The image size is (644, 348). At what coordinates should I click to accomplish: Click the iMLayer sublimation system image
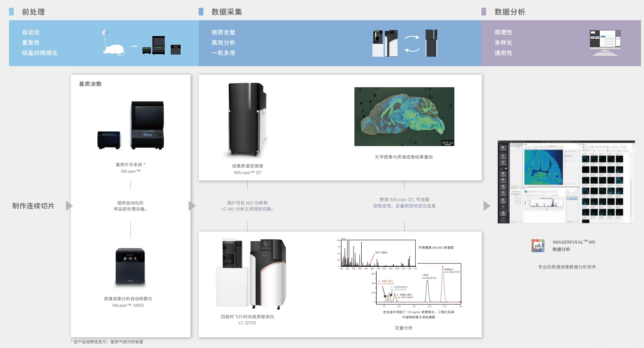click(x=130, y=126)
